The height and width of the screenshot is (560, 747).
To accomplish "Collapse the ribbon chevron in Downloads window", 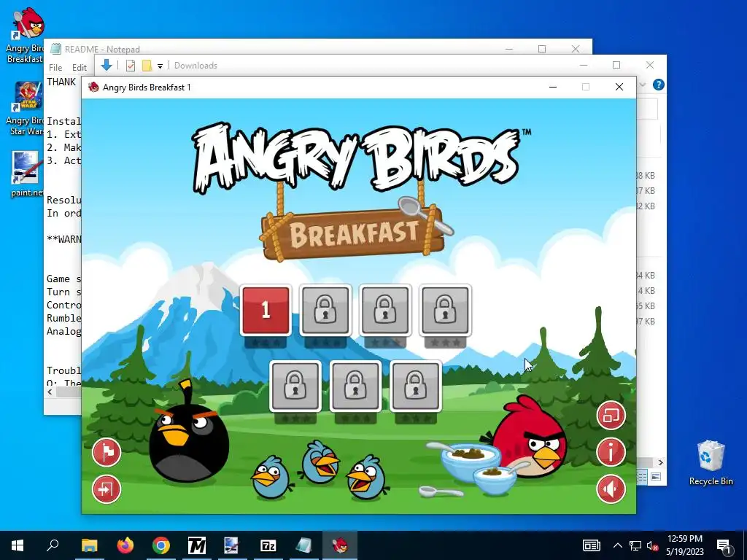I will pos(643,85).
